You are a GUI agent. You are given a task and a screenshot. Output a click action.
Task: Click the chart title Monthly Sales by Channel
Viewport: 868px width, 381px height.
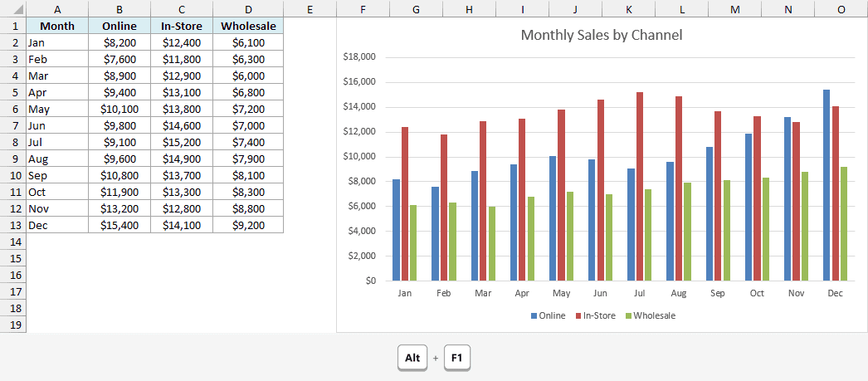tap(602, 35)
